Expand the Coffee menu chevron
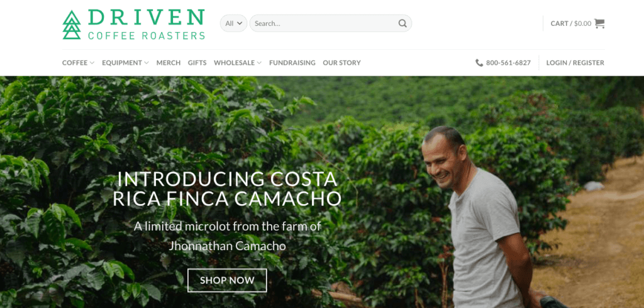Viewport: 644px width, 308px height. point(92,63)
